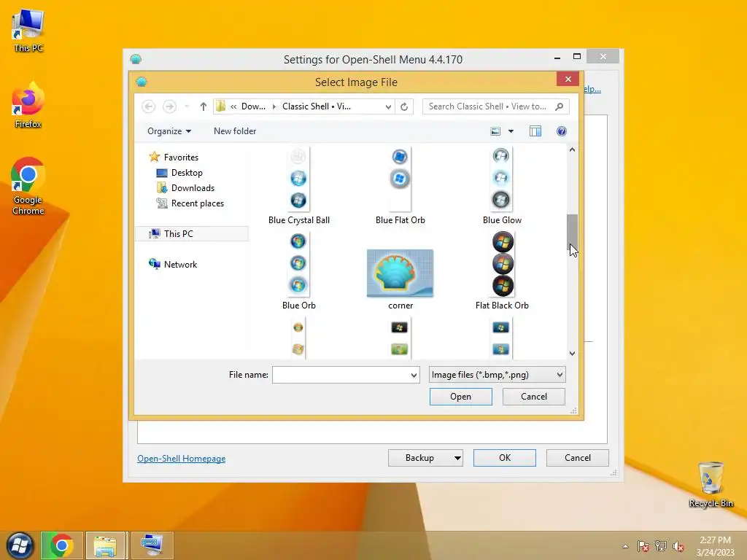This screenshot has width=747, height=560.
Task: Open Action Center flag icon
Action: point(643,546)
